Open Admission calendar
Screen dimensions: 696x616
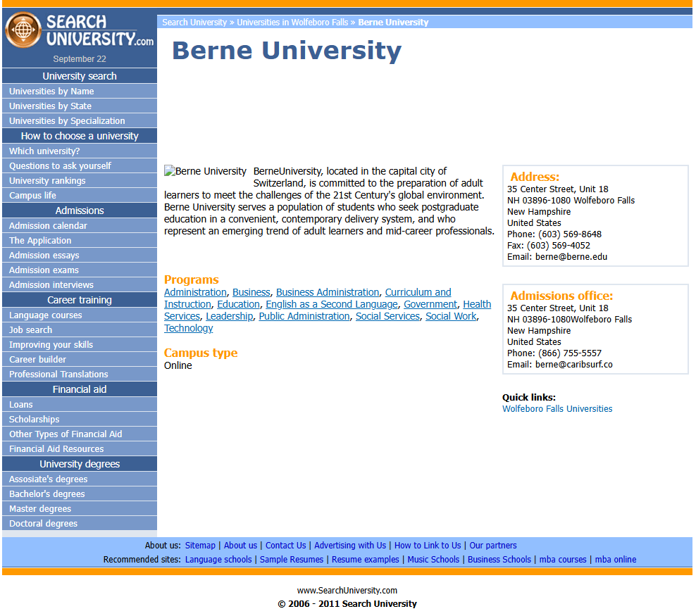[80, 226]
